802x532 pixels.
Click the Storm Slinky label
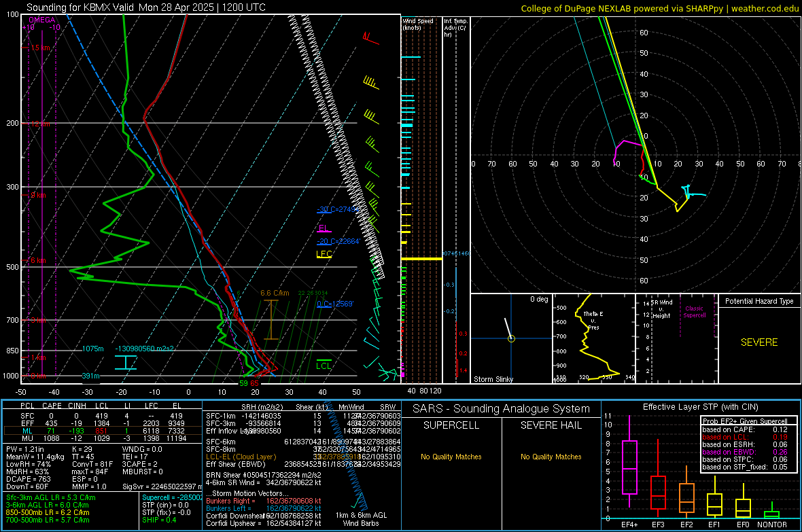(493, 379)
